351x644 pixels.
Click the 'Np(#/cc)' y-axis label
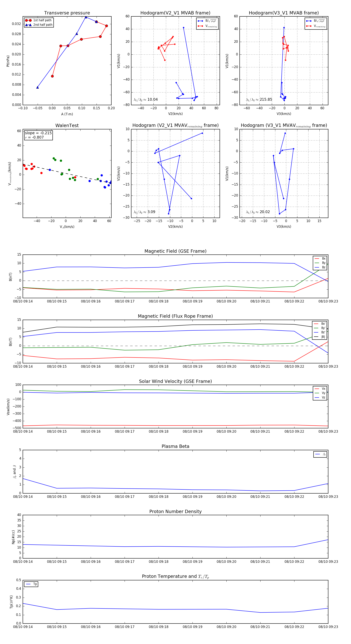[x=13, y=537]
